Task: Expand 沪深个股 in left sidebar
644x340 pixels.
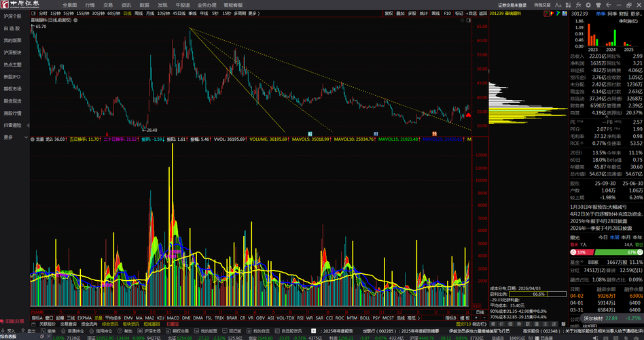Action: [x=13, y=16]
